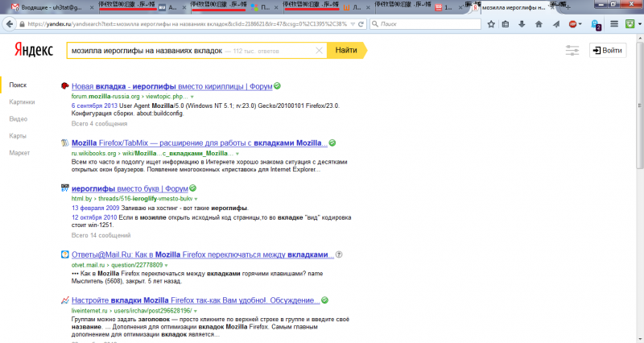Open Yandex search settings sliders icon
Screen dimensions: 644x343
(572, 51)
